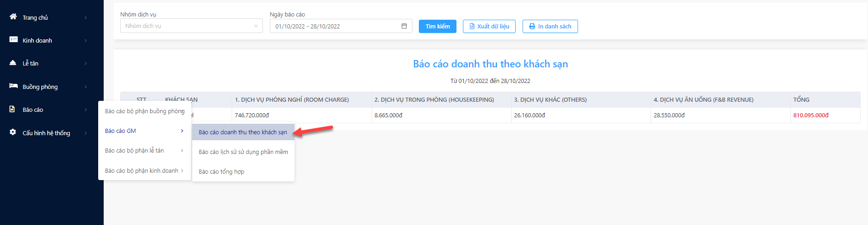
Task: Click the Trang chủ chevron arrow
Action: click(86, 18)
